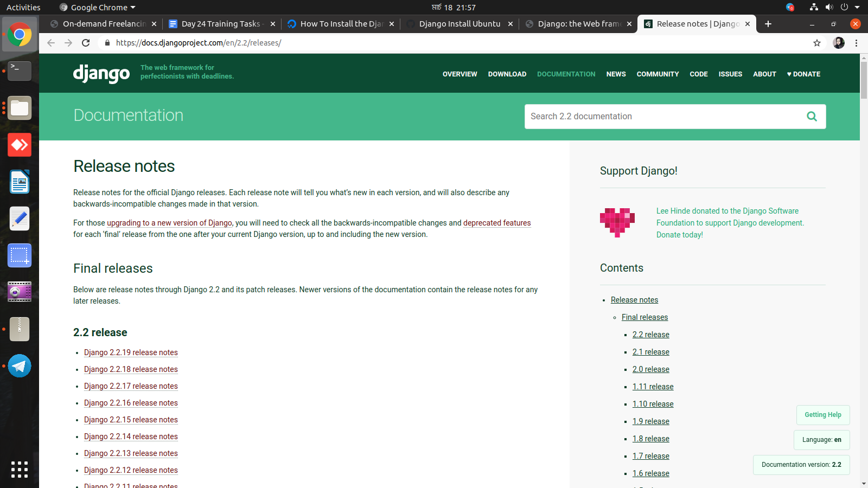Open the Community nav item
Screen dimensions: 868x488
pyautogui.click(x=658, y=74)
